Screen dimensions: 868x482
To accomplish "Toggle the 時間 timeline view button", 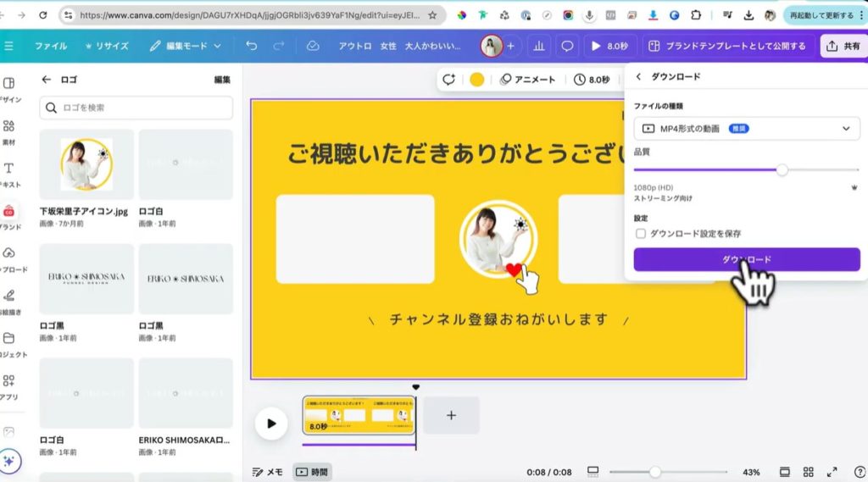I will [x=311, y=472].
